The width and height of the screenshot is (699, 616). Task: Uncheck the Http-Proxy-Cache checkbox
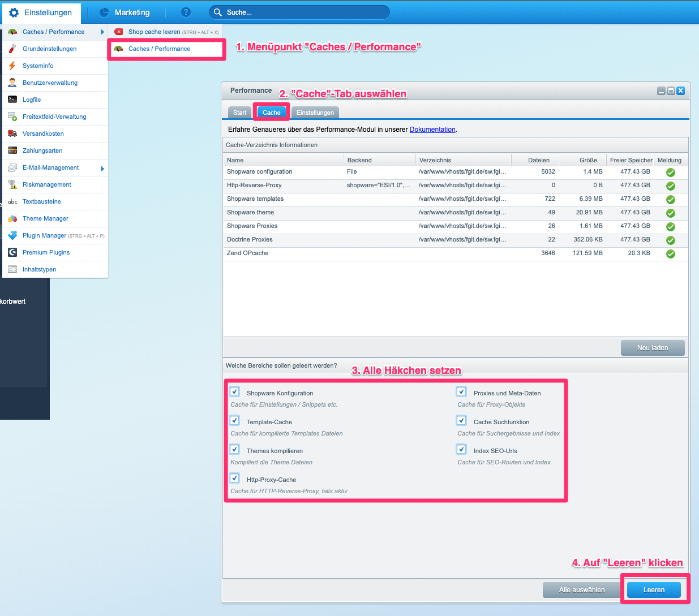point(234,478)
